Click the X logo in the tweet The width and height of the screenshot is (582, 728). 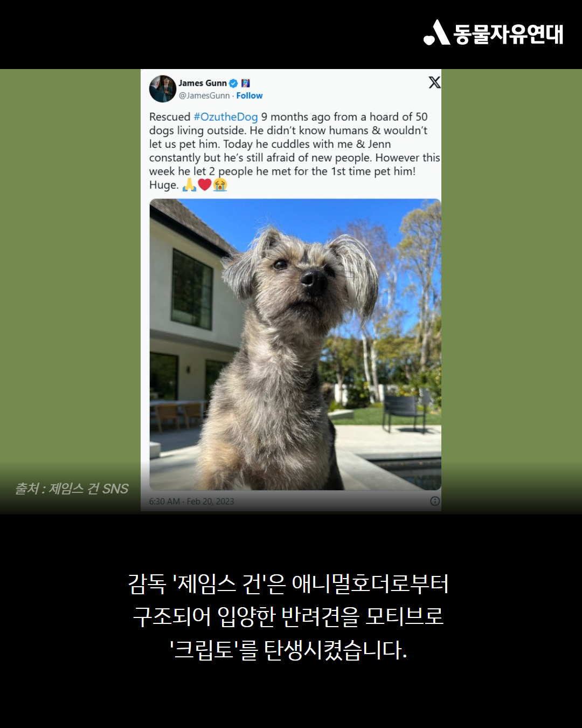point(434,83)
